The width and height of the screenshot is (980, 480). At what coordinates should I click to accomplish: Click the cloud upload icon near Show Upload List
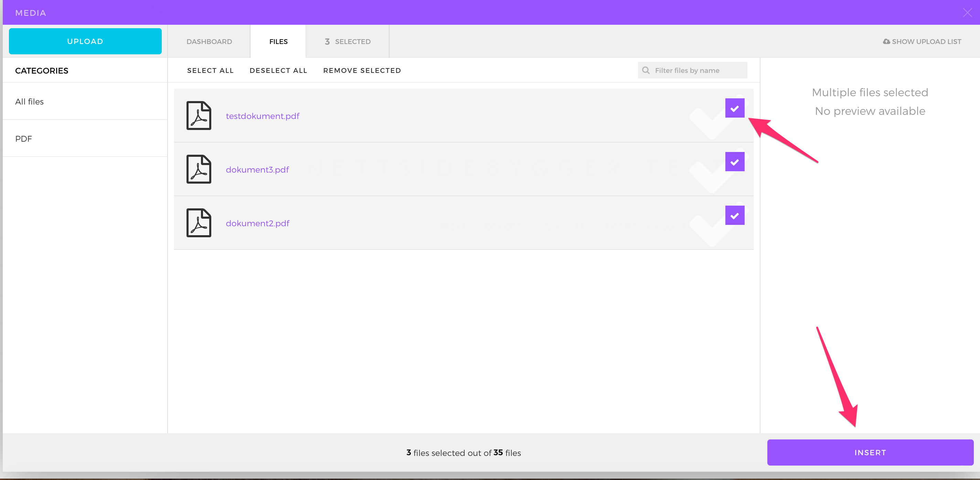[886, 41]
